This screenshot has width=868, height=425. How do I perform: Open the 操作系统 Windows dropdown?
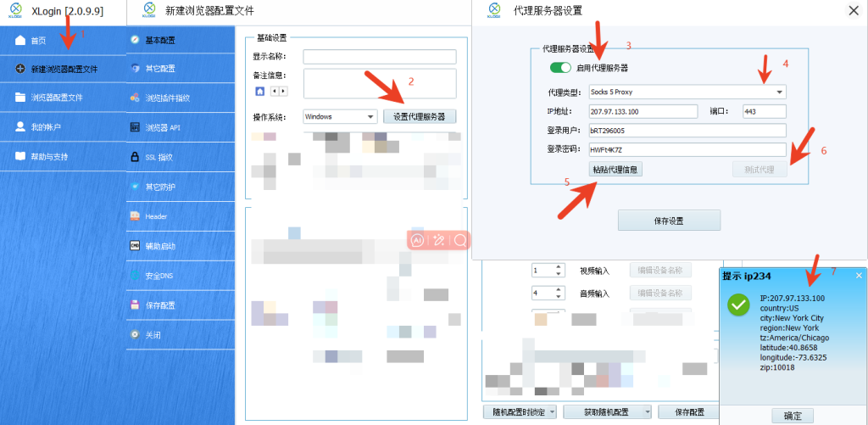tap(341, 116)
